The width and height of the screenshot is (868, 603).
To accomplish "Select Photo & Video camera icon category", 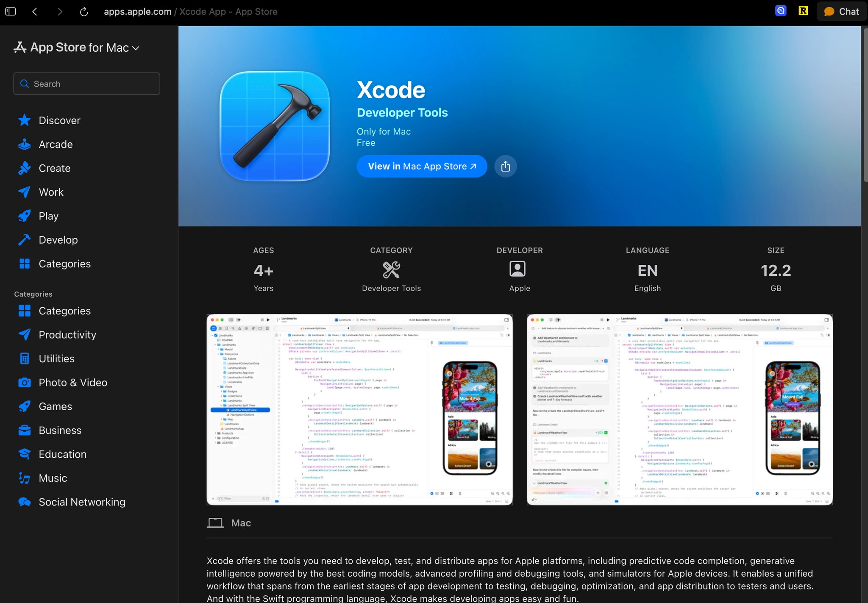I will tap(25, 383).
